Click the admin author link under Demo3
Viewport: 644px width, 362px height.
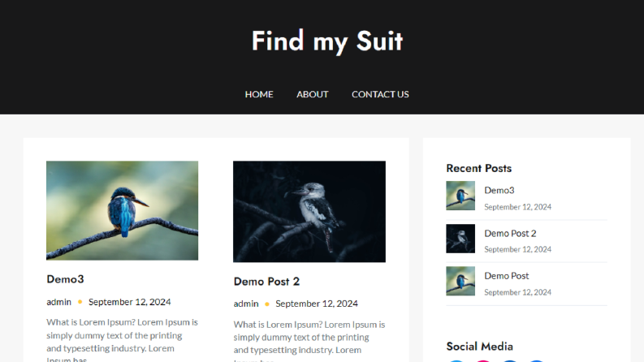click(58, 302)
